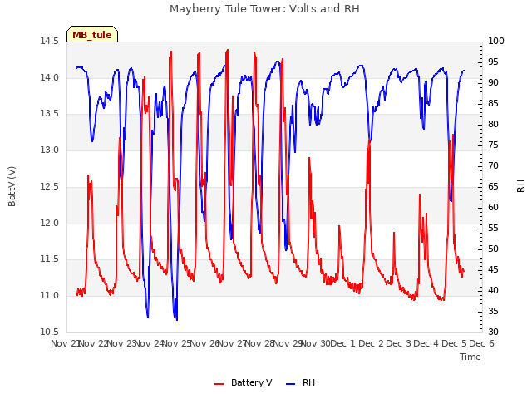Click the 45 right axis tick label
The width and height of the screenshot is (532, 399).
point(493,269)
